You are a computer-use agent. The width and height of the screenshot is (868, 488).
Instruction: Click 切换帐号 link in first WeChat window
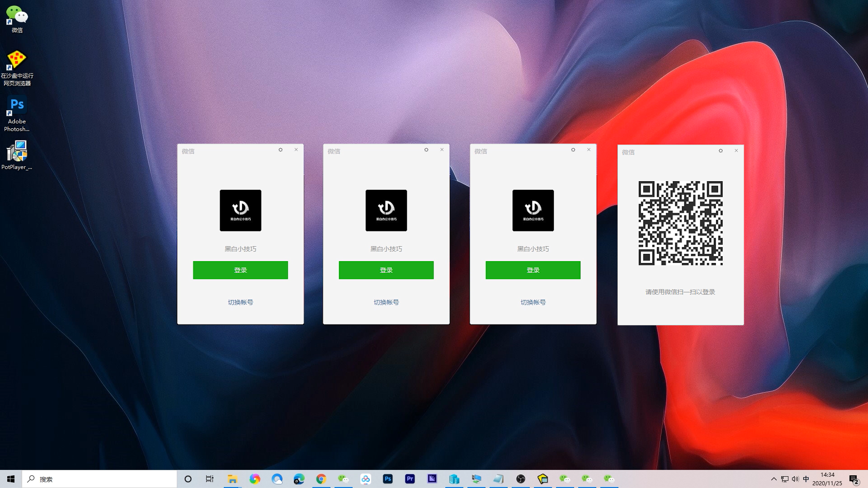(241, 302)
